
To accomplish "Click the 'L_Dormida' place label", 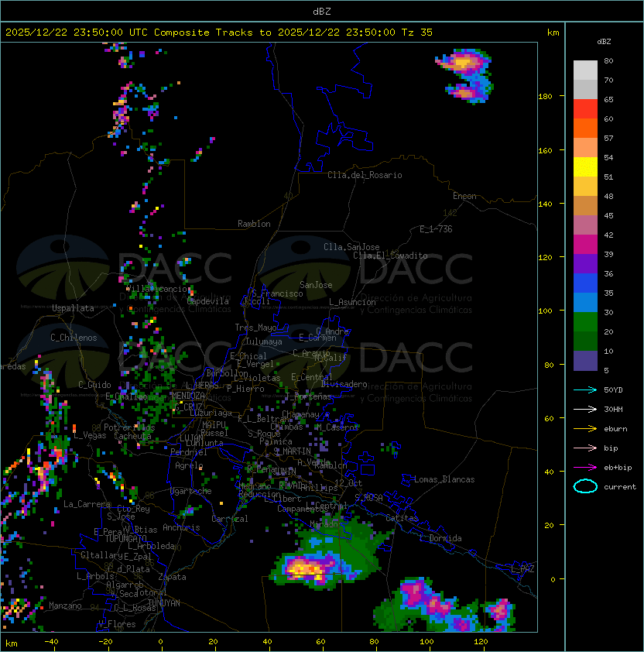I will point(440,538).
